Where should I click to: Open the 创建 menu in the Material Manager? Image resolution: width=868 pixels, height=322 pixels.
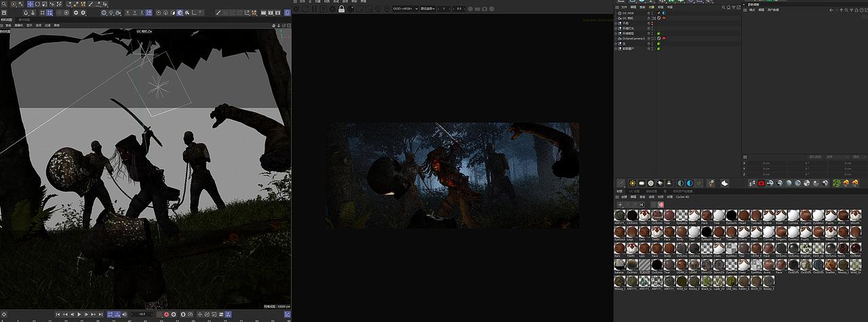(624, 197)
